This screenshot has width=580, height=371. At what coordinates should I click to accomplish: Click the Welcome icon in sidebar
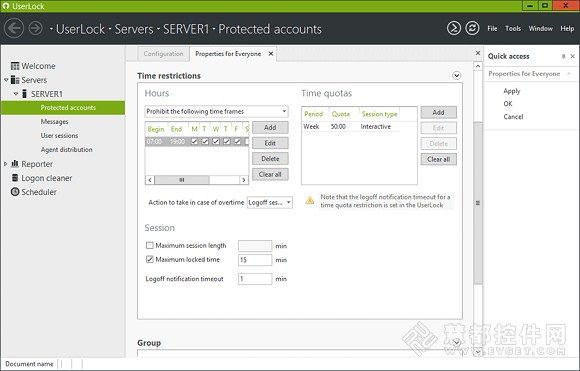(x=15, y=66)
